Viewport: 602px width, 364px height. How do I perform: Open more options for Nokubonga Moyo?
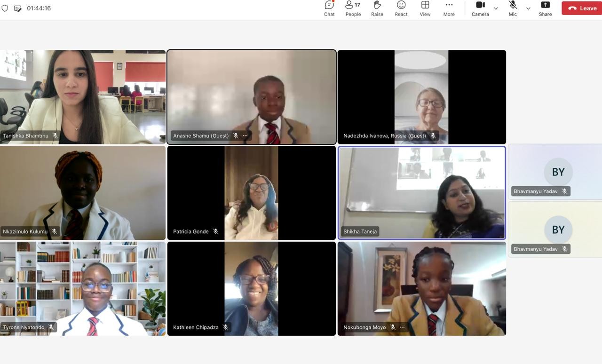click(402, 327)
